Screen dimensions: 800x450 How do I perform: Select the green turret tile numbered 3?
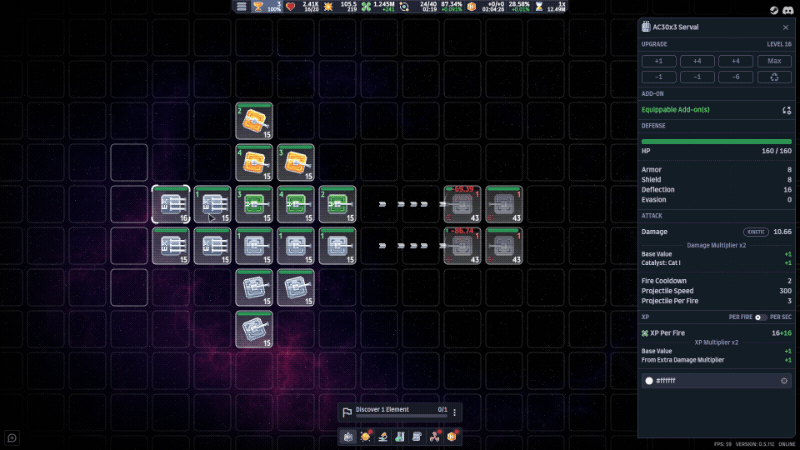[x=254, y=205]
